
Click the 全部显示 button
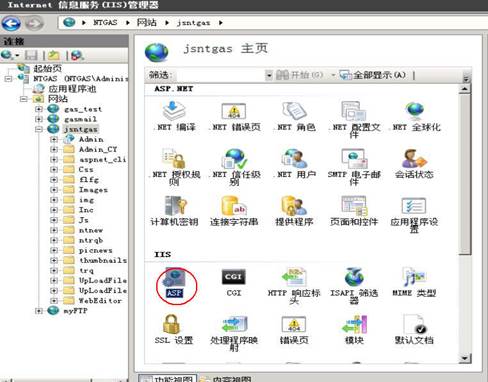tap(373, 75)
